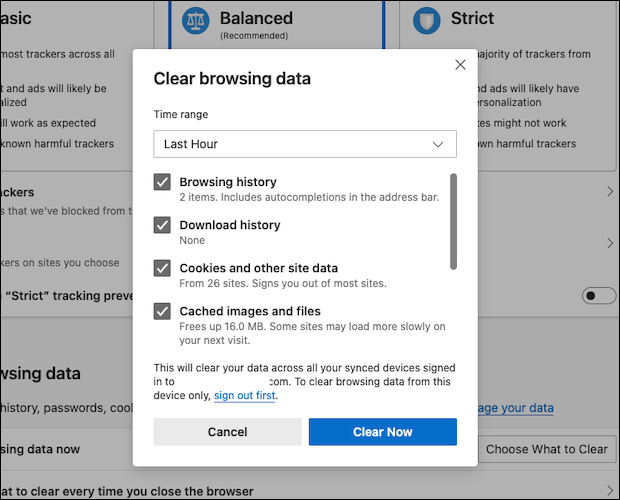Open the Last Hour time range dropdown
Image resolution: width=620 pixels, height=500 pixels.
tap(305, 144)
